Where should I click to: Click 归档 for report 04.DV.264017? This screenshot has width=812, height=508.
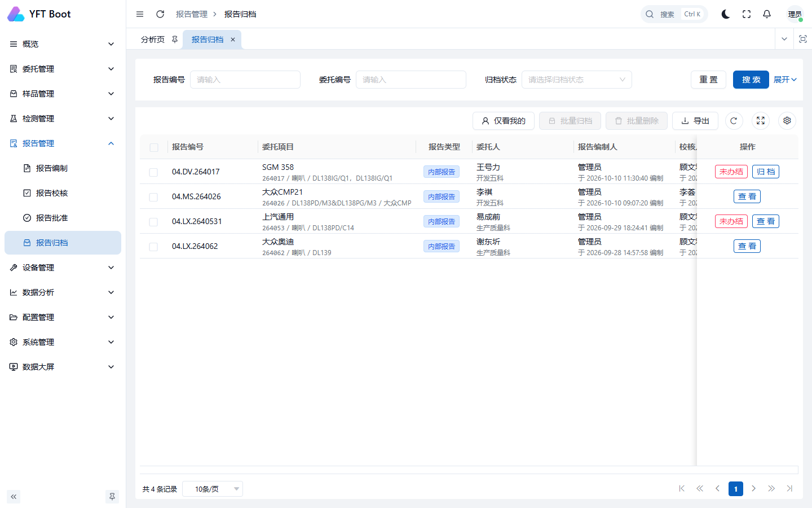coord(766,172)
